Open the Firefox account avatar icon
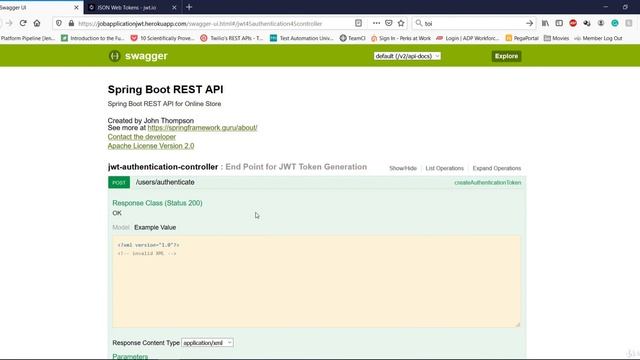640x360 pixels. pyautogui.click(x=601, y=23)
